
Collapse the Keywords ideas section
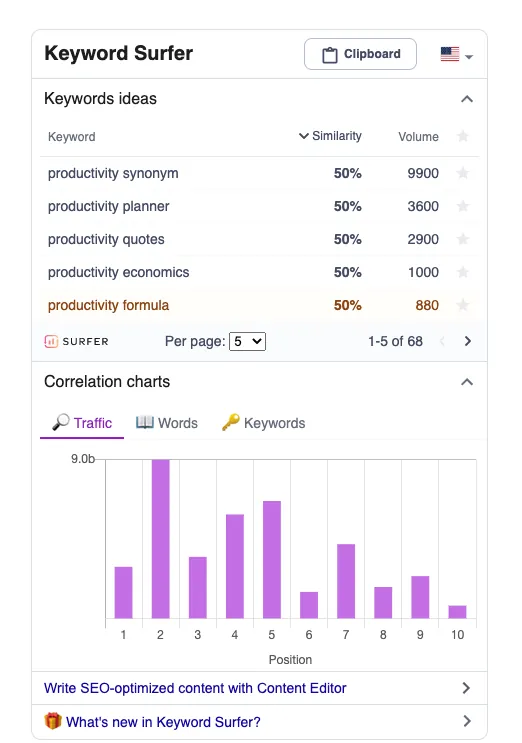(467, 99)
